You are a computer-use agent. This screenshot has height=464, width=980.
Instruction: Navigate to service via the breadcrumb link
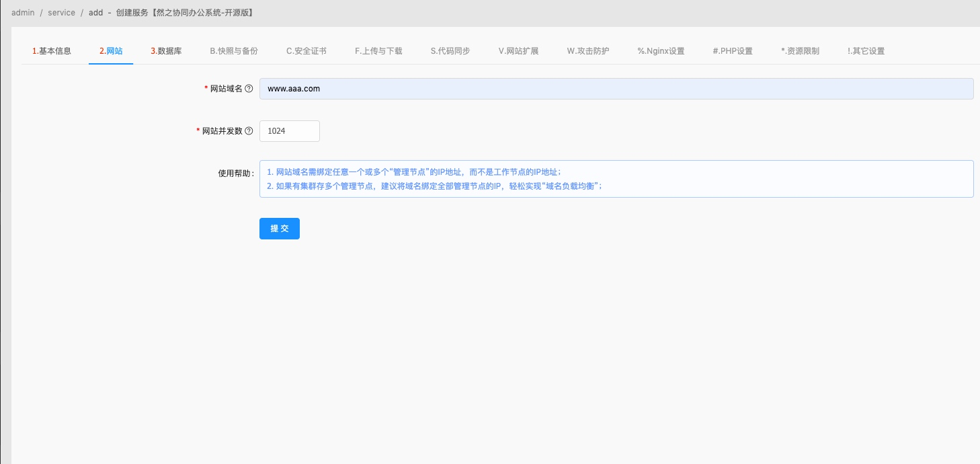61,12
